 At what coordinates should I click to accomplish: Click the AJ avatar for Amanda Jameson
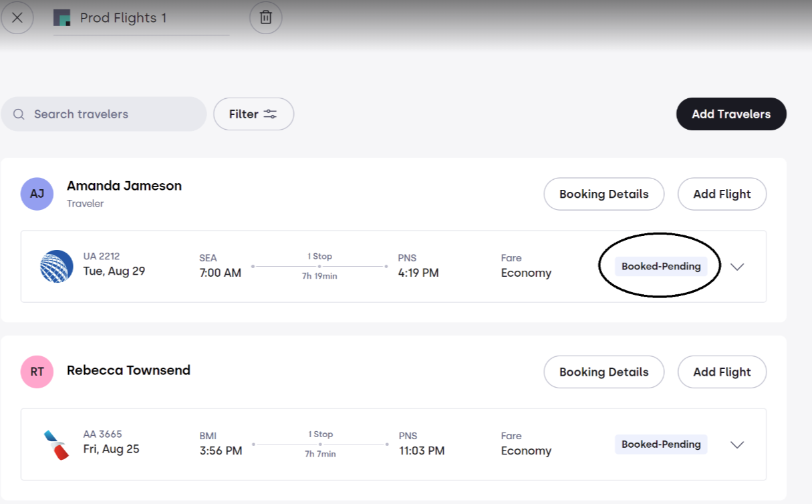click(x=37, y=194)
